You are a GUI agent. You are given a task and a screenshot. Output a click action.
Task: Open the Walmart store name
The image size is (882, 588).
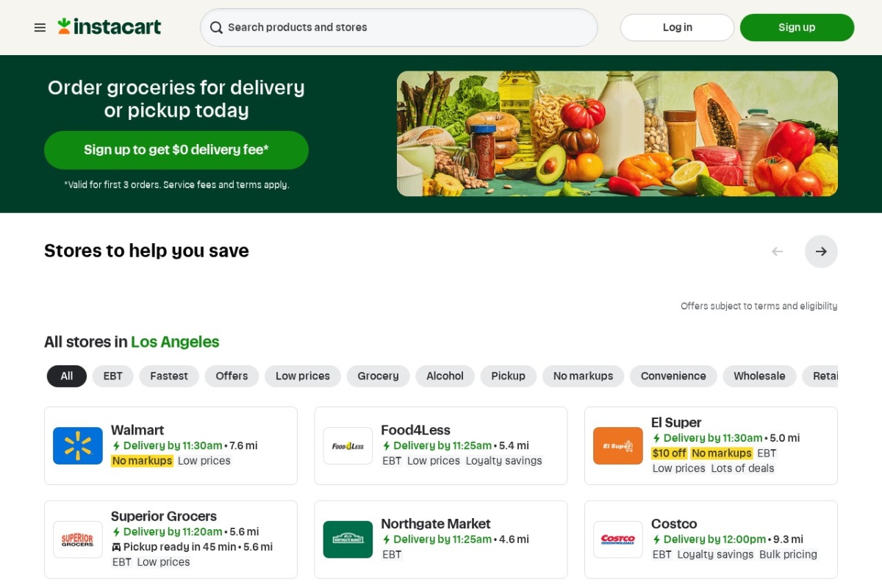point(137,430)
